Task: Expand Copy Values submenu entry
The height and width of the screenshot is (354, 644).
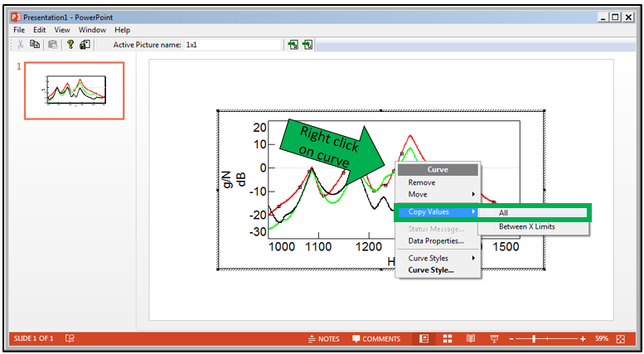Action: 438,212
